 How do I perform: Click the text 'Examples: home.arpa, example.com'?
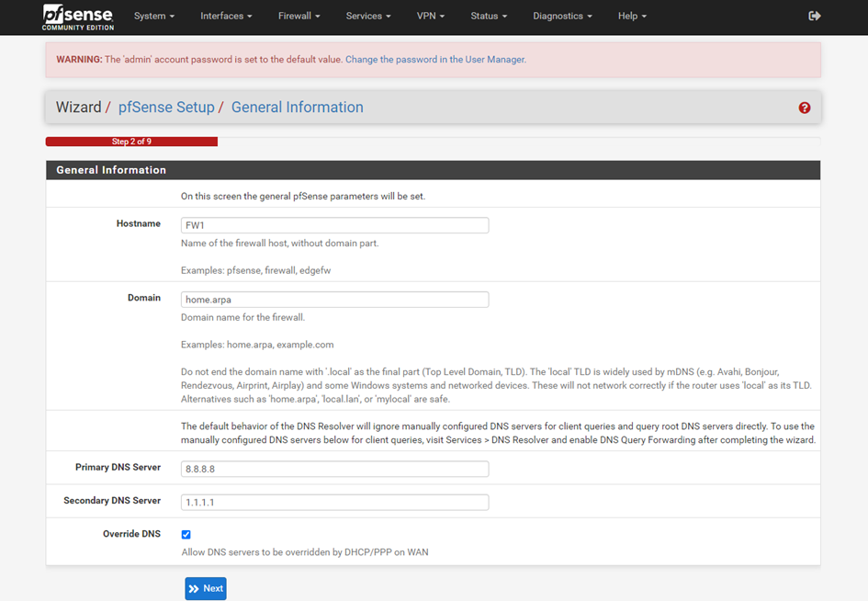click(257, 346)
